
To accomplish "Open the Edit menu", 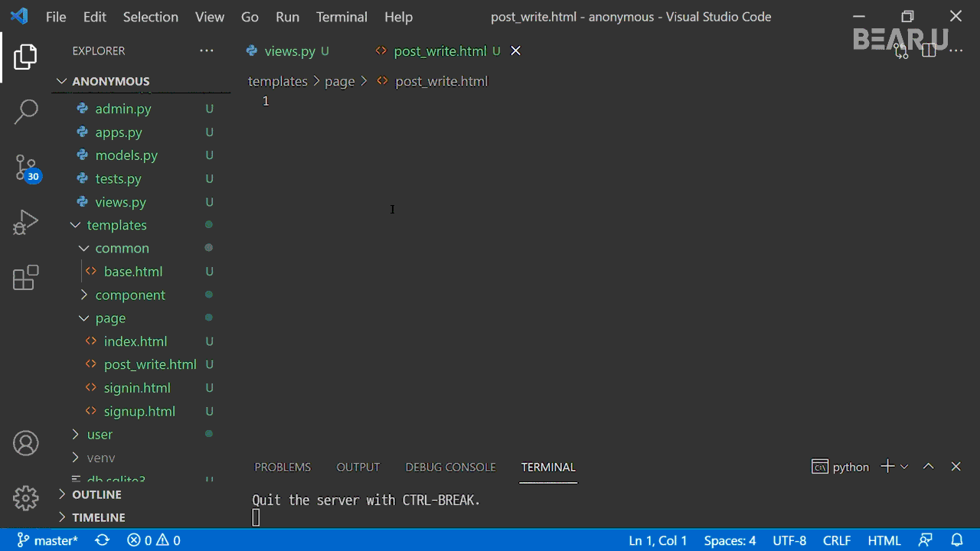I will point(95,17).
